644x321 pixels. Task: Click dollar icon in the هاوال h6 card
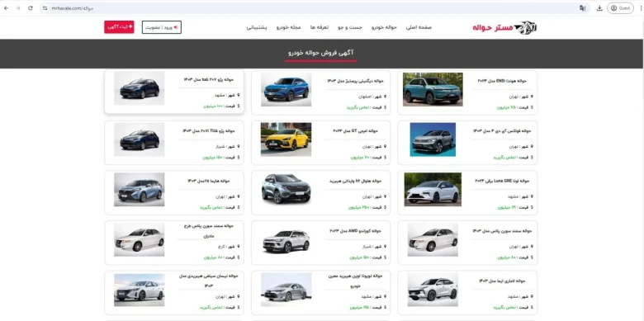point(386,207)
